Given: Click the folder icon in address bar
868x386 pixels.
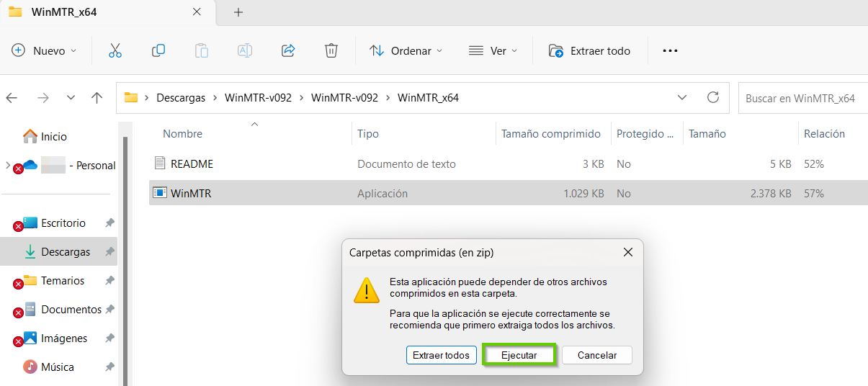Looking at the screenshot, I should [131, 98].
